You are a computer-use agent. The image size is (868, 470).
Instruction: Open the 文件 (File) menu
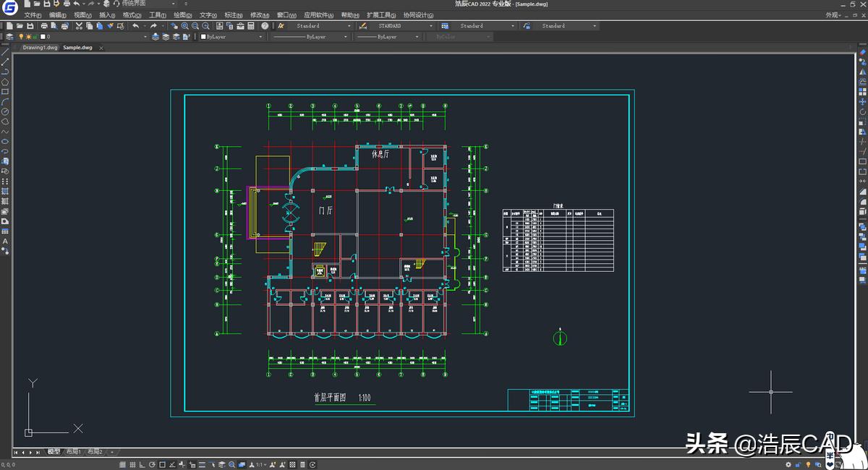coord(33,14)
